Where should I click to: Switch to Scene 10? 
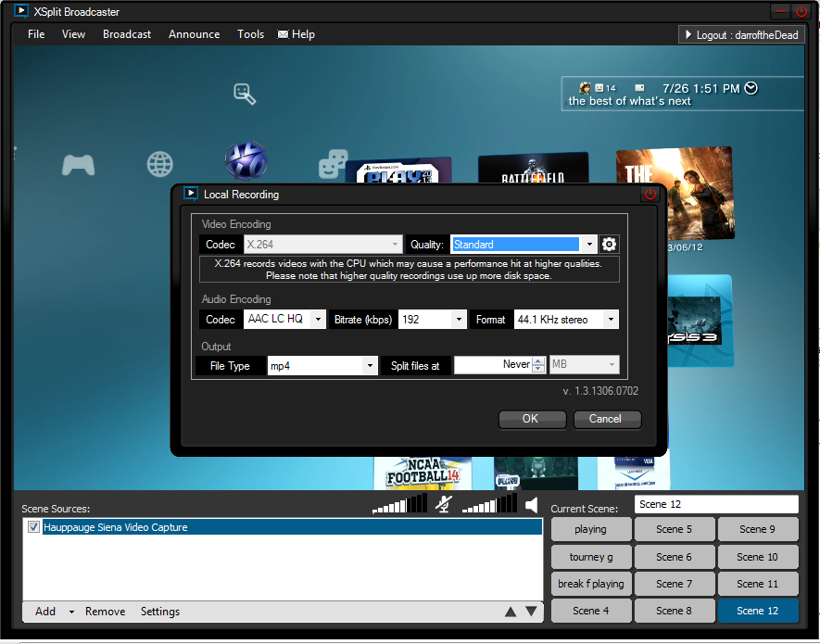tap(758, 557)
